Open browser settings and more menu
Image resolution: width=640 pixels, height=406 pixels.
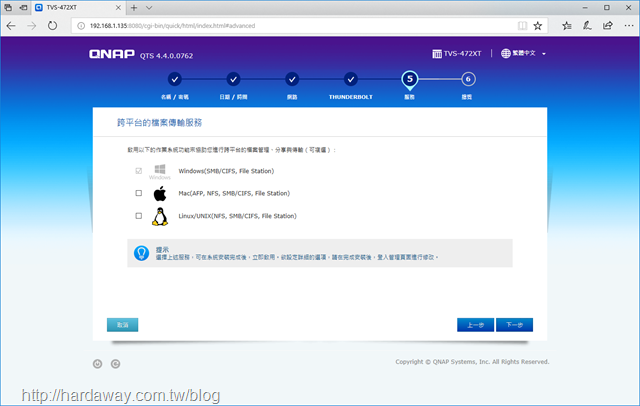tap(629, 26)
